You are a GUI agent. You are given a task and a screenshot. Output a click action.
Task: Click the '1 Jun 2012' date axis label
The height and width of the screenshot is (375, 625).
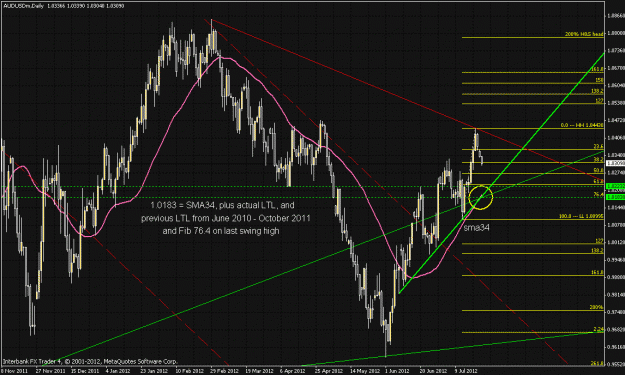pyautogui.click(x=397, y=371)
